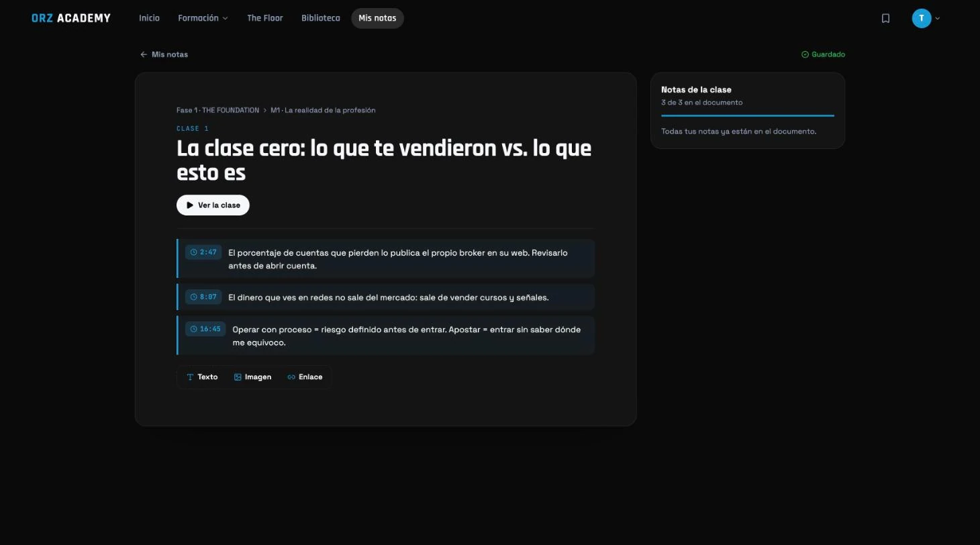Click "Todas tus notas ya están en el documento."
This screenshot has width=980, height=545.
tap(738, 132)
